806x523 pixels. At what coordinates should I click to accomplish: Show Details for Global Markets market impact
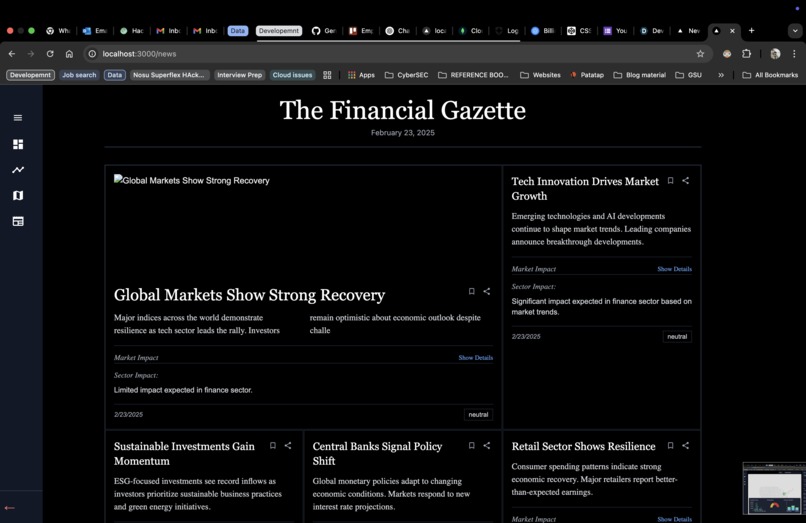coord(475,357)
